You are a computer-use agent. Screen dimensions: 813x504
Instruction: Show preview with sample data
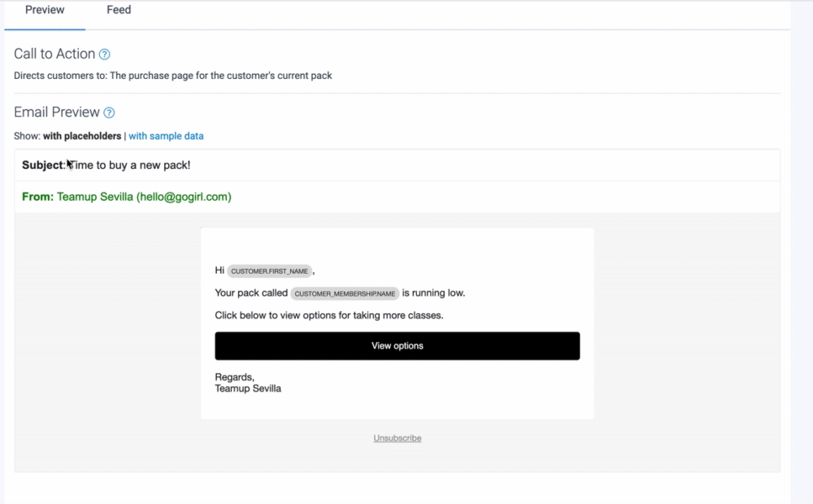pos(166,137)
